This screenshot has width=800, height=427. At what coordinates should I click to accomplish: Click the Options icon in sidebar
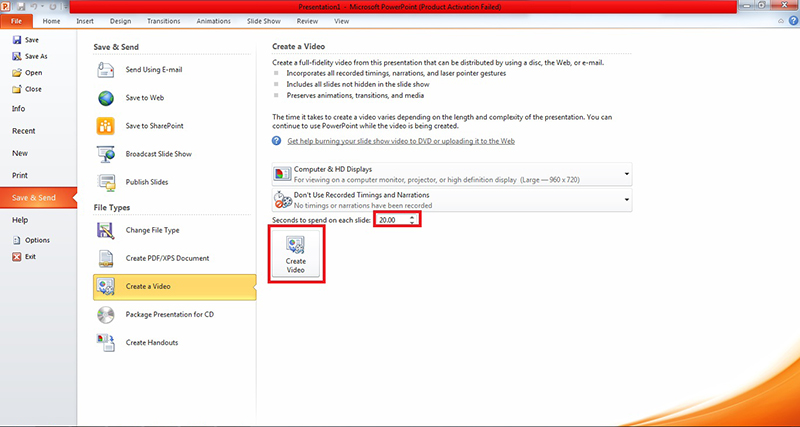tap(17, 240)
